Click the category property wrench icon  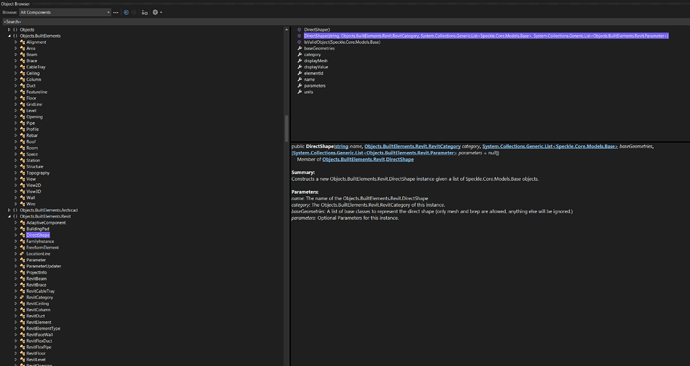(300, 55)
